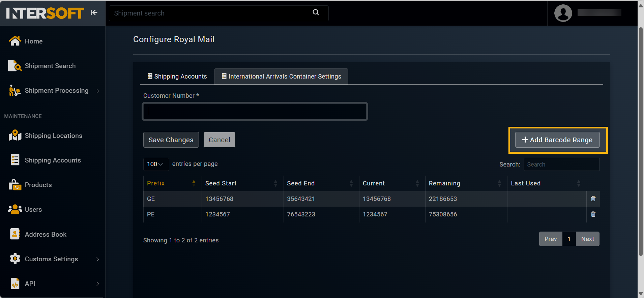The image size is (644, 298).
Task: Click Showing 1 to 2 of 2 entries
Action: 181,240
